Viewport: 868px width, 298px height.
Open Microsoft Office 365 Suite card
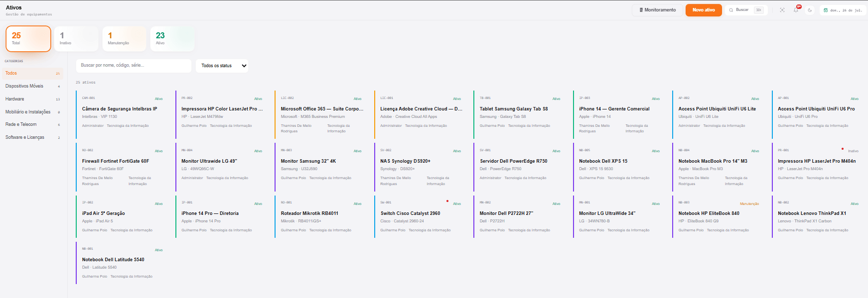click(321, 114)
